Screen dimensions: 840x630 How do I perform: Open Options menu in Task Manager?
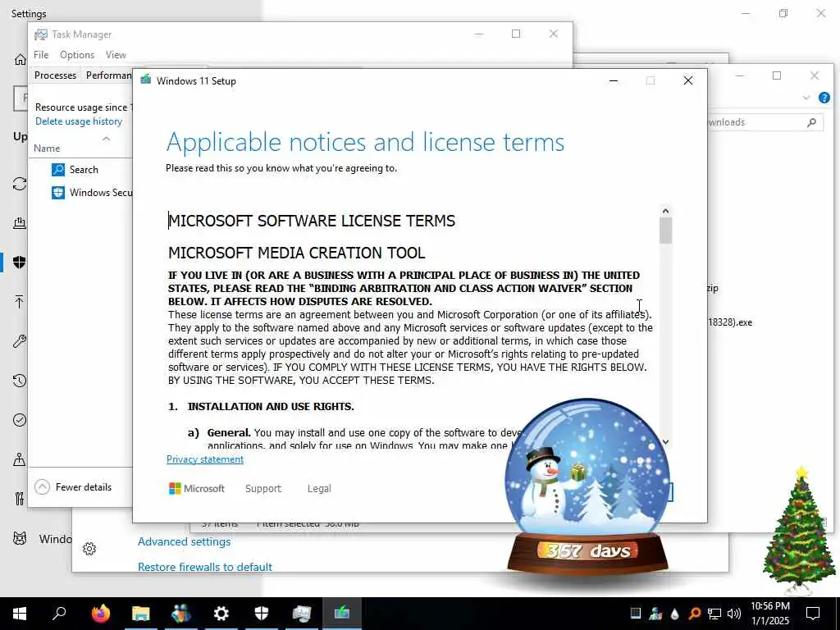point(77,55)
